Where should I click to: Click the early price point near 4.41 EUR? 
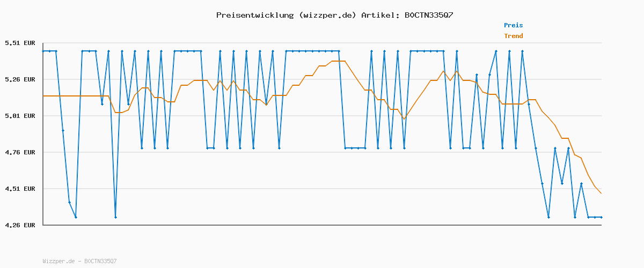point(69,202)
